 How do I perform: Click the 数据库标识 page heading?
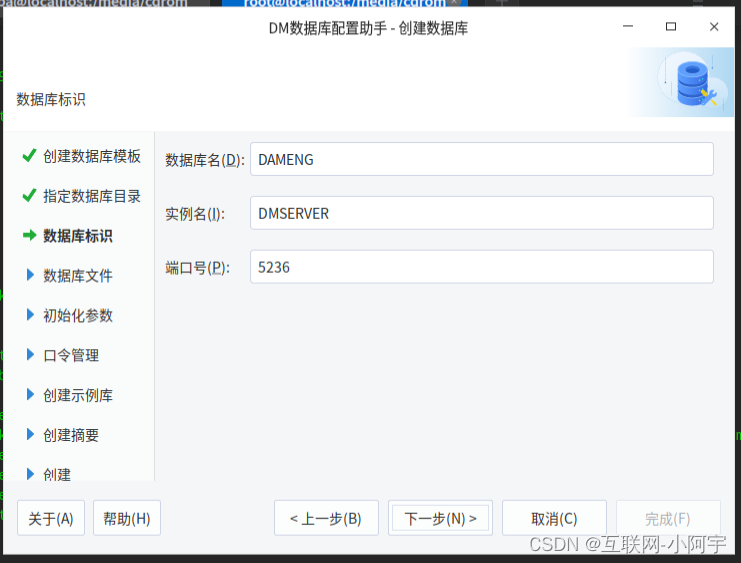[51, 99]
